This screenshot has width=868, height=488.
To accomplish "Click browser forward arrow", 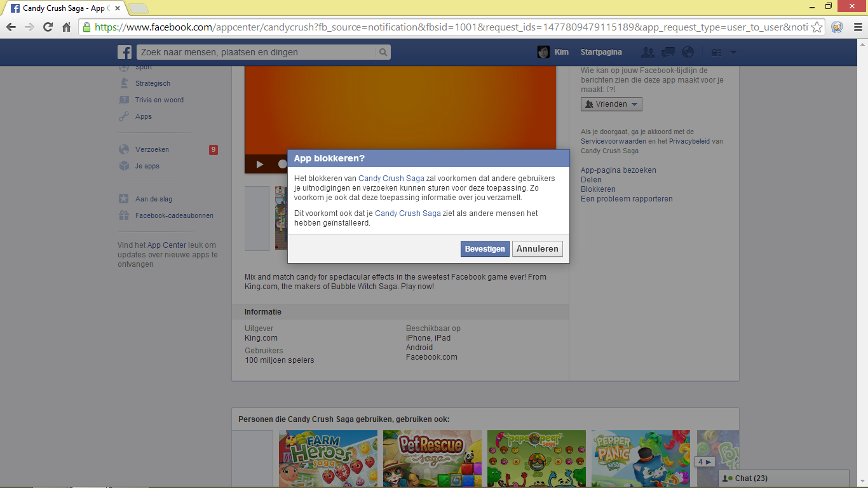I will click(29, 27).
